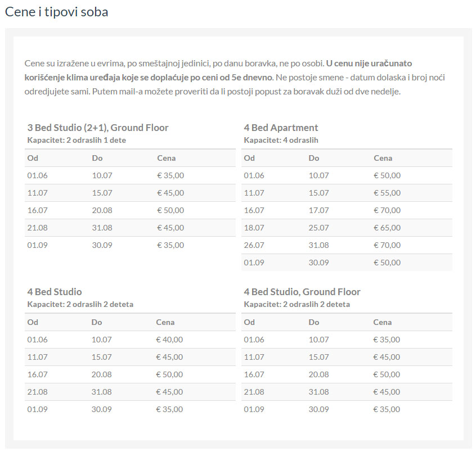Viewport: 476px width, 452px height.
Task: Click the 'Cene i tipovi soba' page heading
Action: coord(56,12)
